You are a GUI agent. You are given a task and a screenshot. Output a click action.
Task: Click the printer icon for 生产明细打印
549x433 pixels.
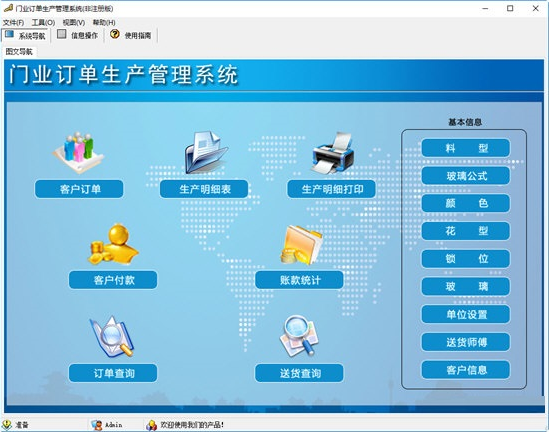[x=333, y=153]
